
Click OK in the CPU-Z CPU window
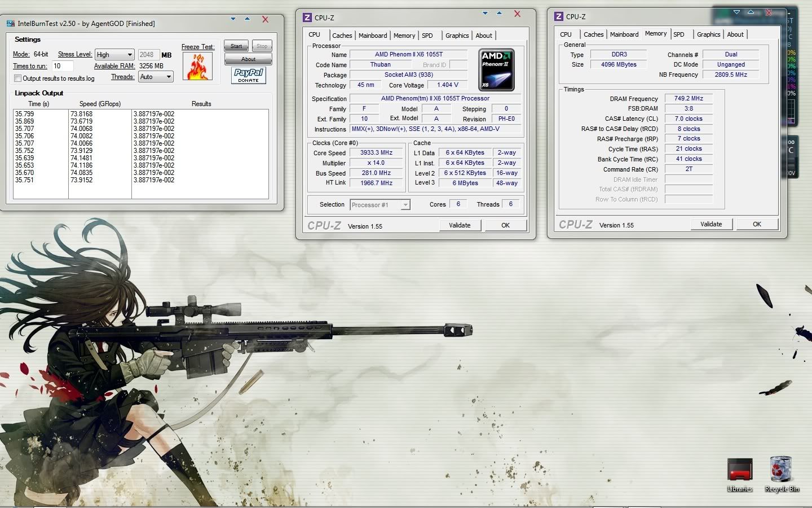[505, 225]
